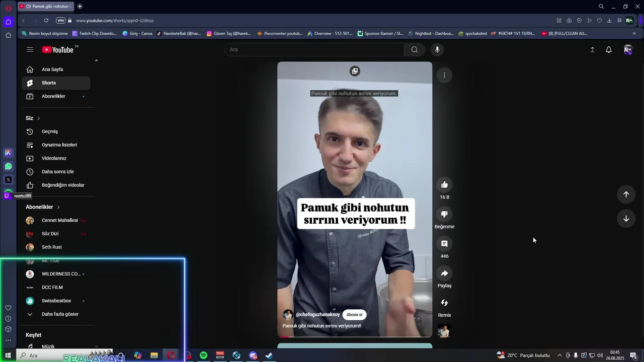The height and width of the screenshot is (362, 644).
Task: Like the short with thumbs up
Action: [x=444, y=185]
